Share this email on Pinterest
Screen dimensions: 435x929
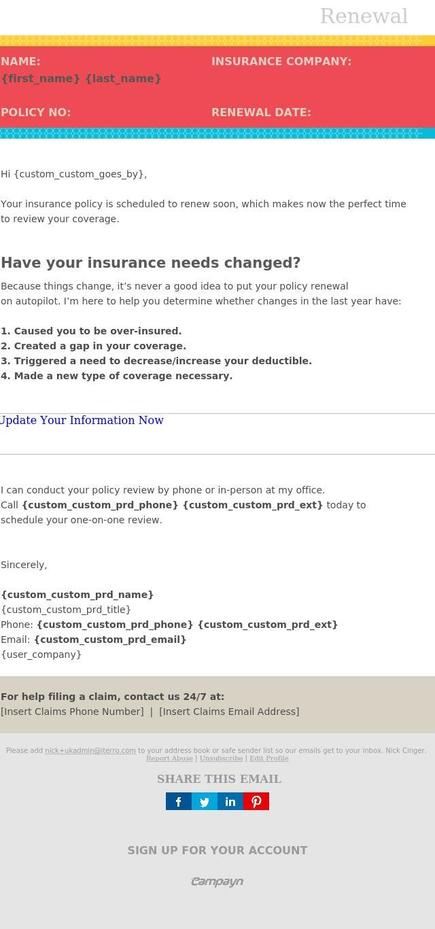coord(256,801)
